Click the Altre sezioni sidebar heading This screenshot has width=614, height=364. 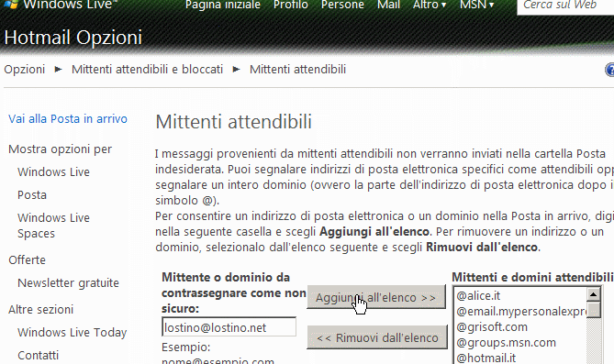pos(40,309)
